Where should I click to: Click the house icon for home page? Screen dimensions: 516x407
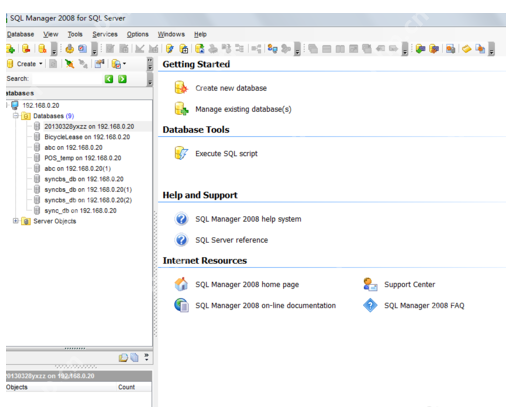click(181, 284)
